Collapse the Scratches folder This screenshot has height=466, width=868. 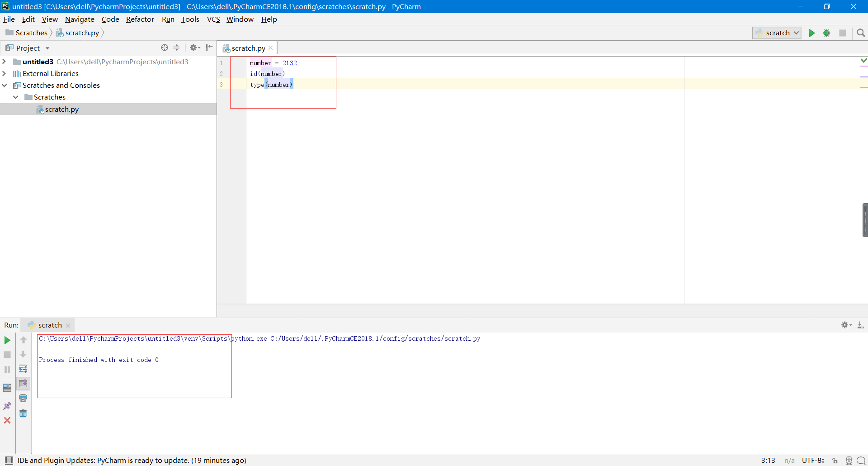point(16,97)
